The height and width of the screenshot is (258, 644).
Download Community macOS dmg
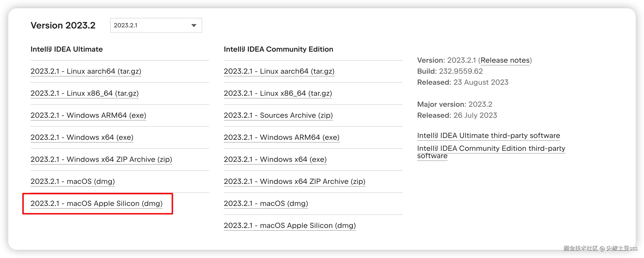click(x=266, y=203)
